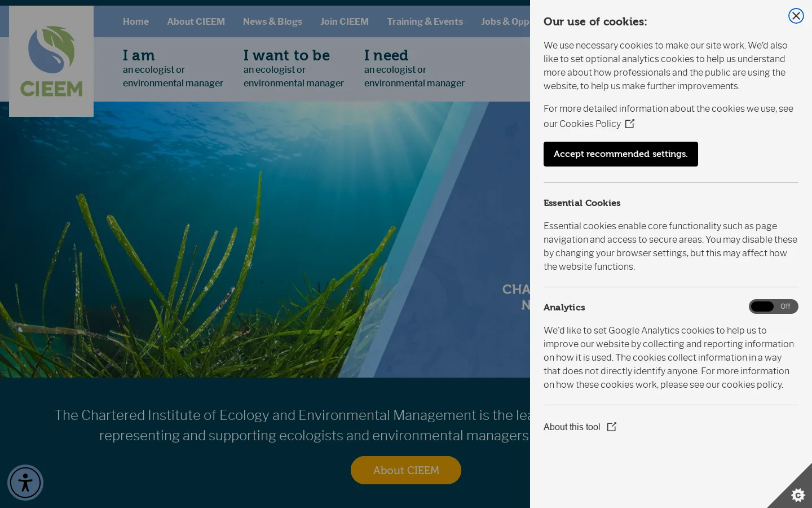Image resolution: width=812 pixels, height=508 pixels.
Task: Click the yellow About CIEEM button
Action: pyautogui.click(x=406, y=470)
